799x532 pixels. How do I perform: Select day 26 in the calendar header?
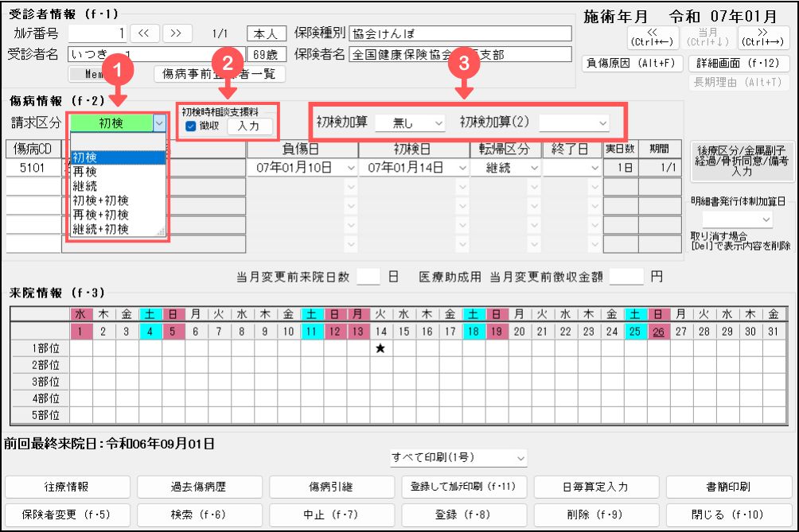click(x=658, y=330)
